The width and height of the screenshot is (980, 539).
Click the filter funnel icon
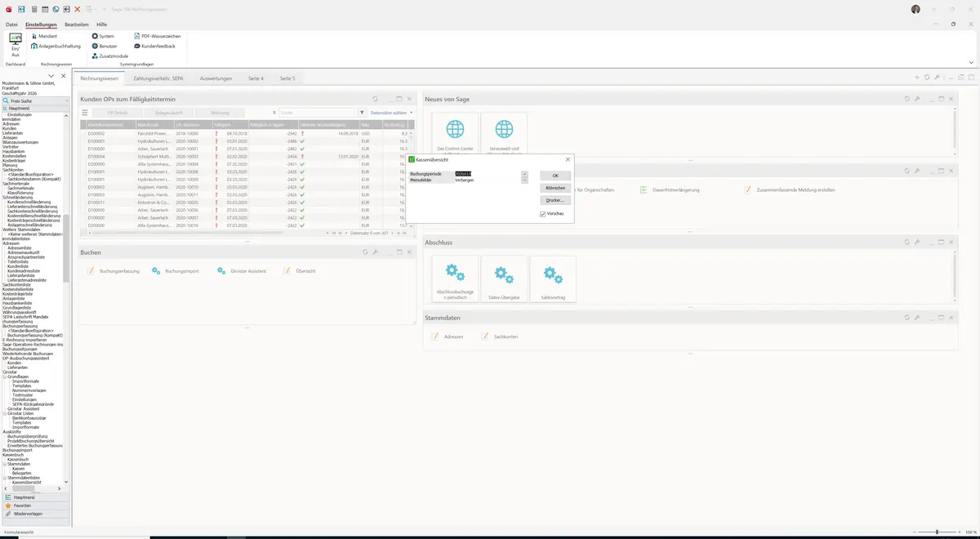[362, 113]
